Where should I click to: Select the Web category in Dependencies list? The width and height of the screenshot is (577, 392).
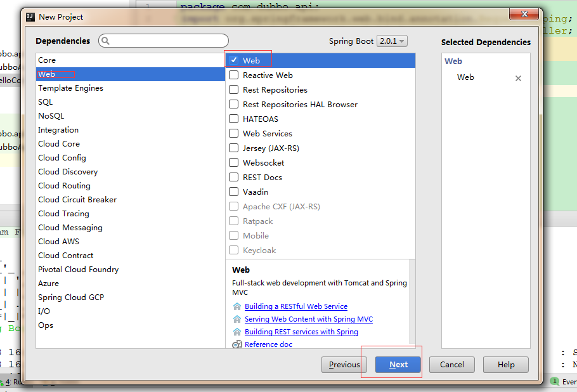coord(130,74)
